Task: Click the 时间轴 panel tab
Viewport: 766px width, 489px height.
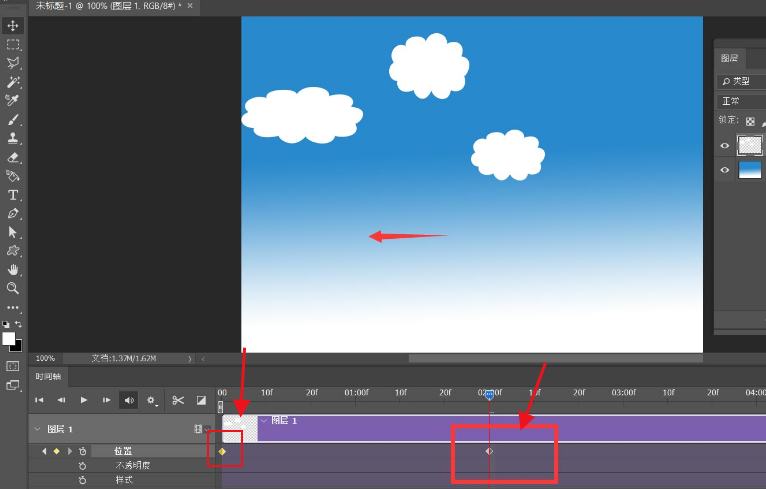Action: tap(48, 377)
